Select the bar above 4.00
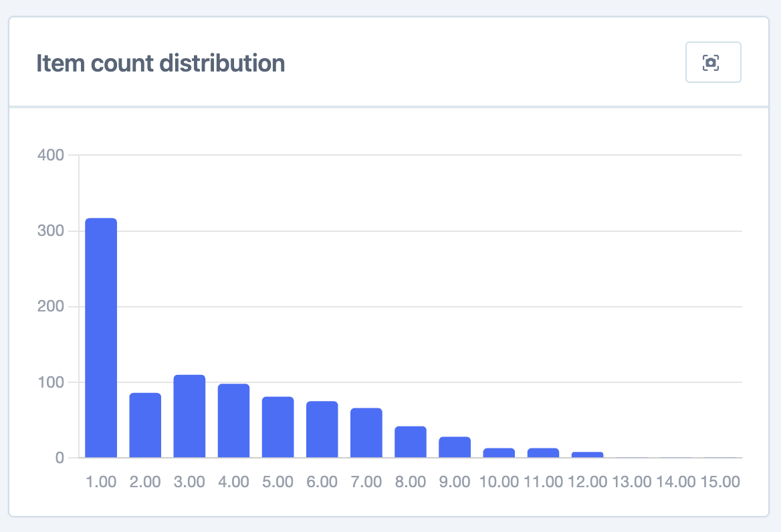781x532 pixels. click(233, 420)
